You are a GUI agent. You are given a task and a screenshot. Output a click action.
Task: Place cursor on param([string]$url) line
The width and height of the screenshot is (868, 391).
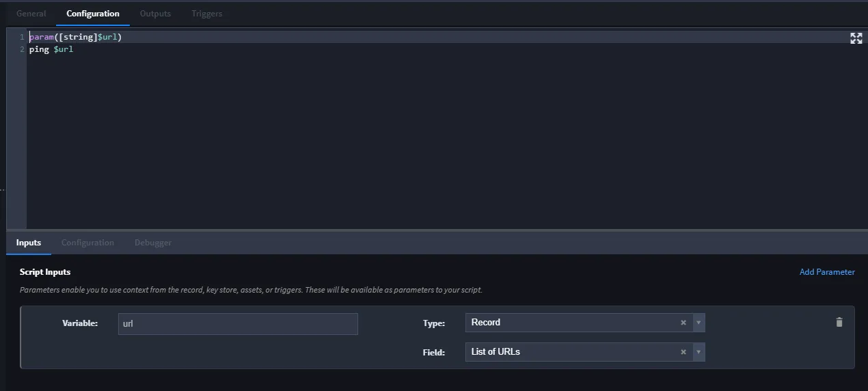click(x=75, y=37)
